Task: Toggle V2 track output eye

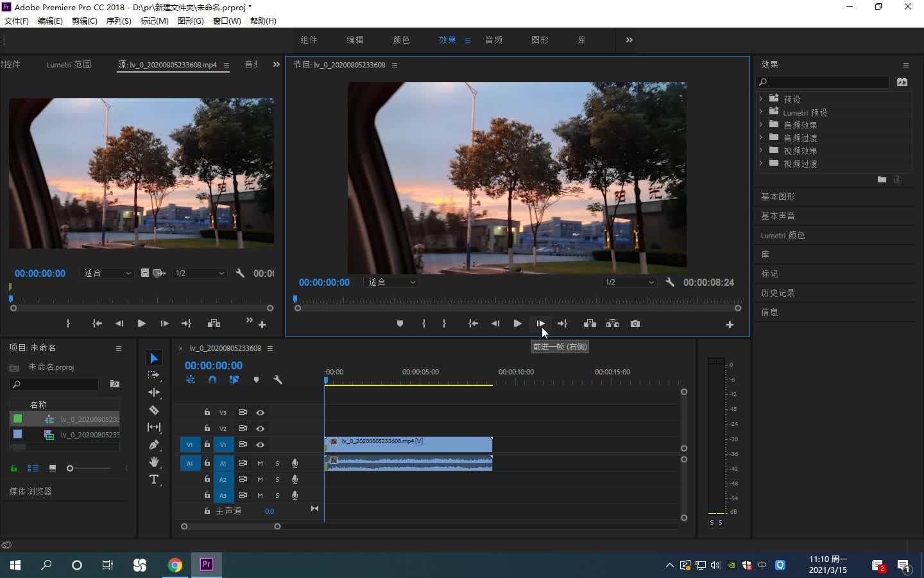Action: 260,428
